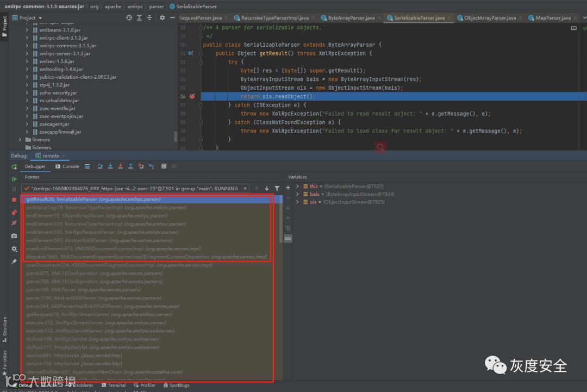
Task: Click the thread dump camera icon
Action: 14,236
